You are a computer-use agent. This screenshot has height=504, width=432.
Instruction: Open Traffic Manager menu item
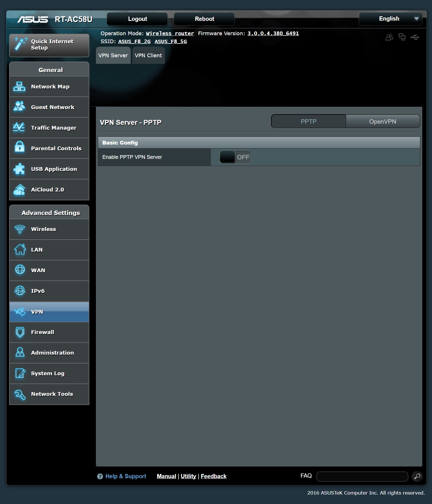[49, 128]
